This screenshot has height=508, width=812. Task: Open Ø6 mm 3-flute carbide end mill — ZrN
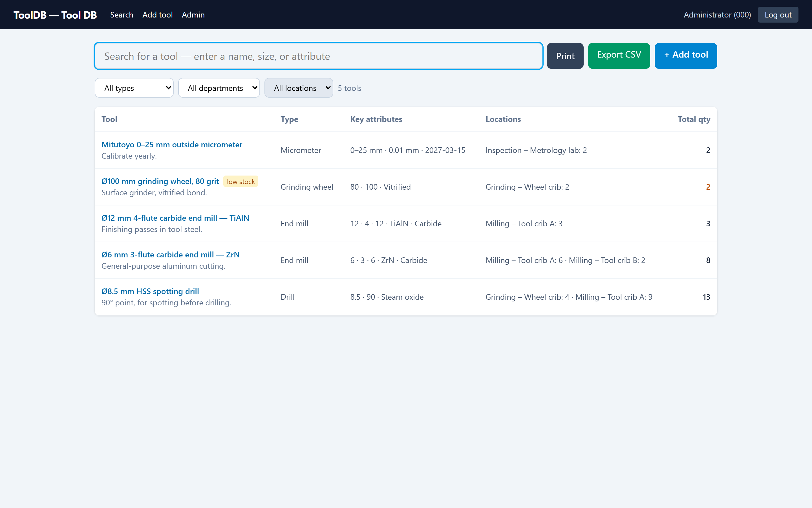pyautogui.click(x=171, y=255)
